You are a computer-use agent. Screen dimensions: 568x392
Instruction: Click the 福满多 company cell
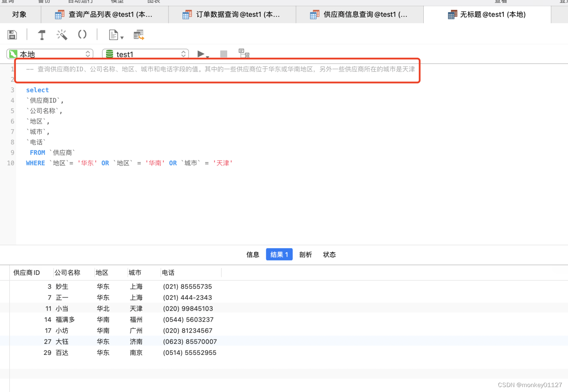[x=66, y=320]
